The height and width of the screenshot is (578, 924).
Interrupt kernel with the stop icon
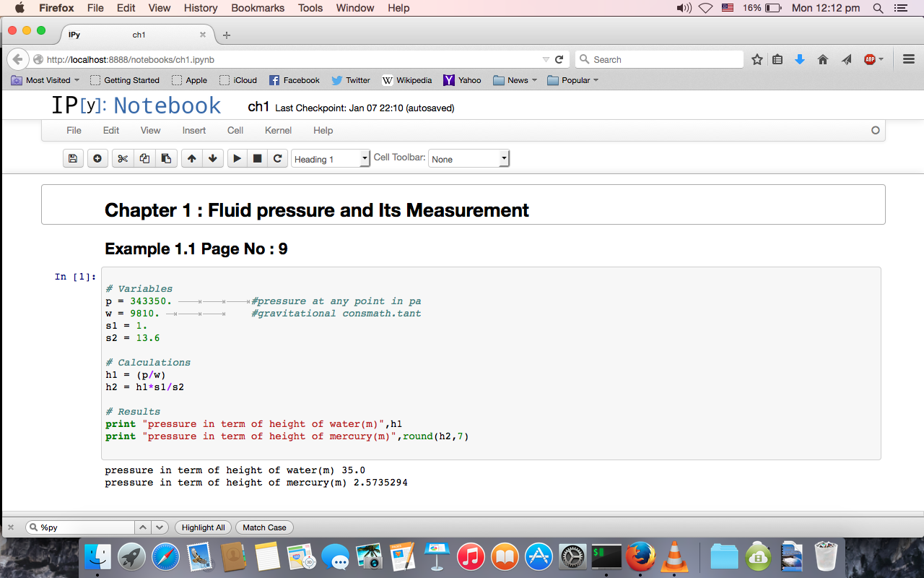click(257, 159)
